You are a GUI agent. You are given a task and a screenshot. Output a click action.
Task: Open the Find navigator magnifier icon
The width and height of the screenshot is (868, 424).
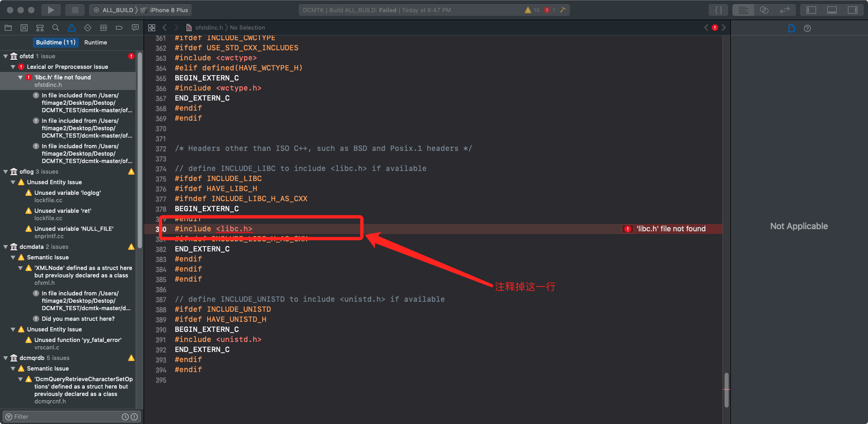pyautogui.click(x=56, y=28)
